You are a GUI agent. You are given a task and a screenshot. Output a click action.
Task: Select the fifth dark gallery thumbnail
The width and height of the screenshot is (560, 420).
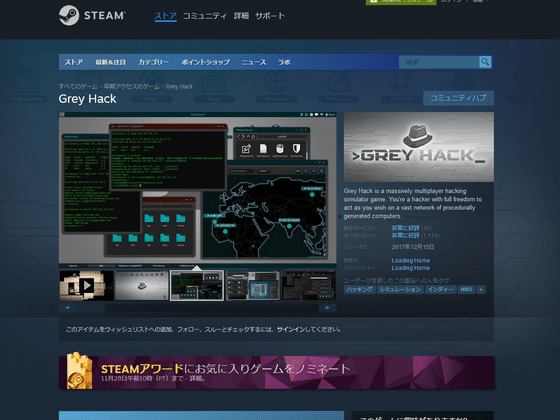308,285
